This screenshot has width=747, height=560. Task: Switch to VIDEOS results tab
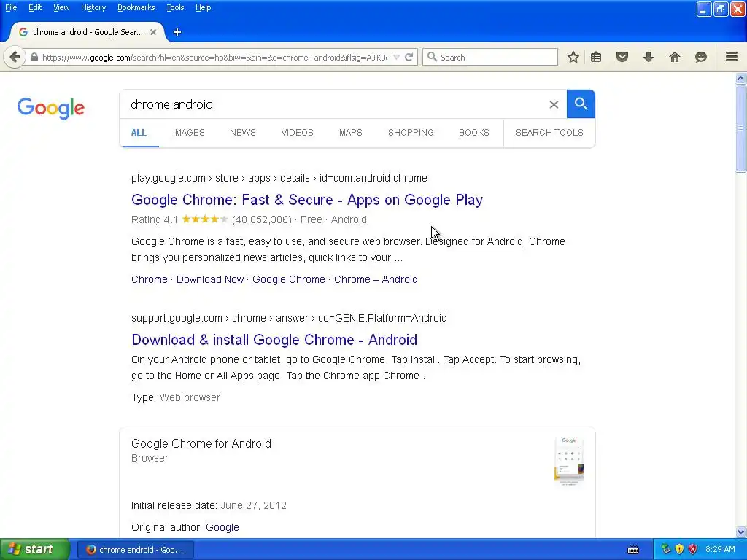point(298,133)
